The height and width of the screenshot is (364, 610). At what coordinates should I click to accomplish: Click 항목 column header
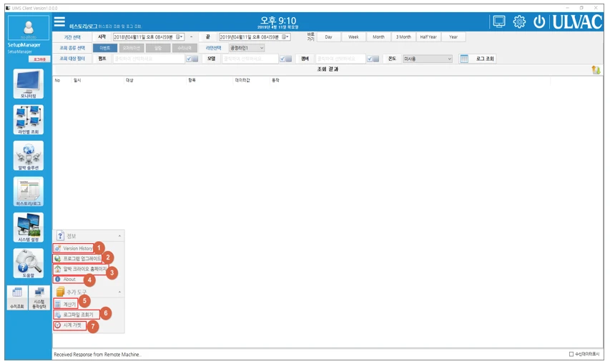tap(192, 80)
